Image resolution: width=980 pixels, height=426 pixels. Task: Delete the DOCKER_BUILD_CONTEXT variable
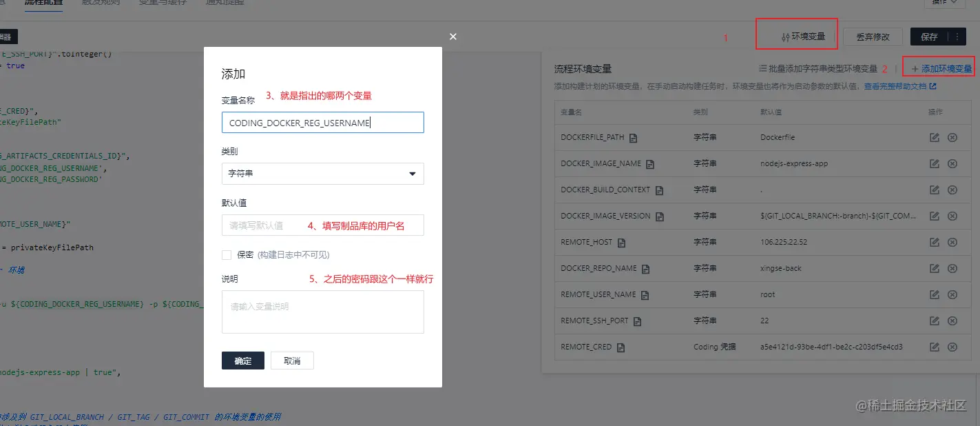pos(952,190)
